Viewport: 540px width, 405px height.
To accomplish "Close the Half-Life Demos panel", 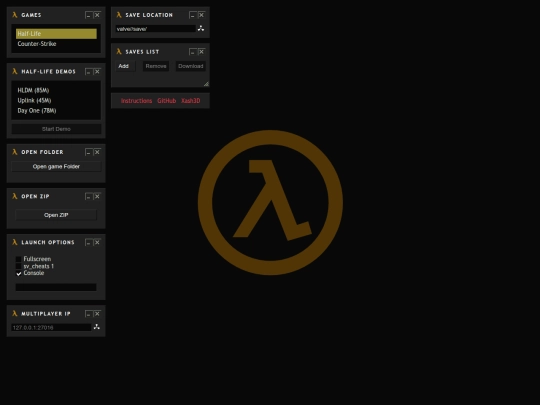I will pos(97,71).
